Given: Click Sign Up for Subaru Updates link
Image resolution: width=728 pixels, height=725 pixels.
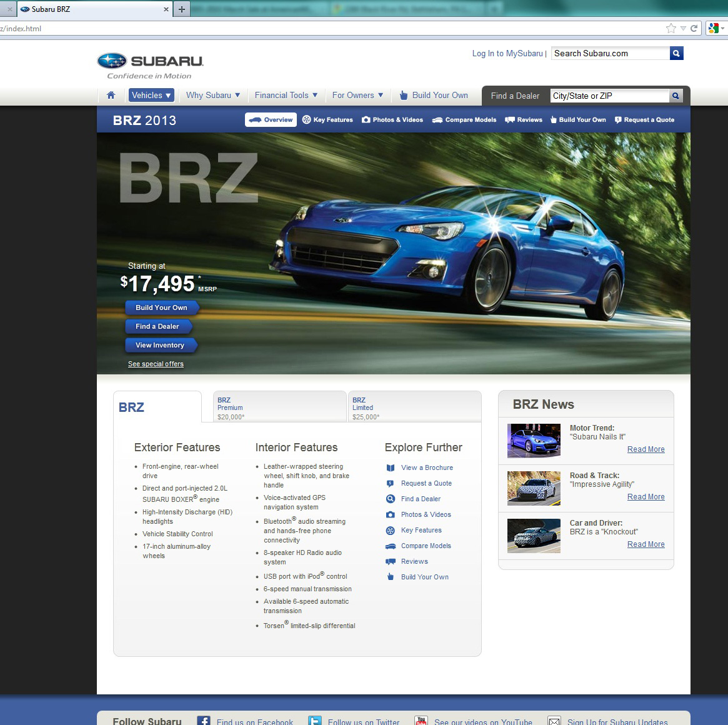Looking at the screenshot, I should (x=617, y=721).
